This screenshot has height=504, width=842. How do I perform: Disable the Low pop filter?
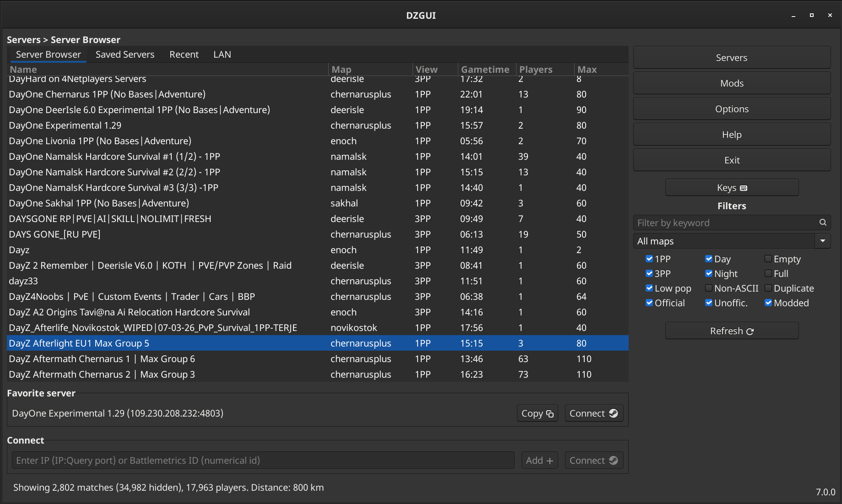649,288
